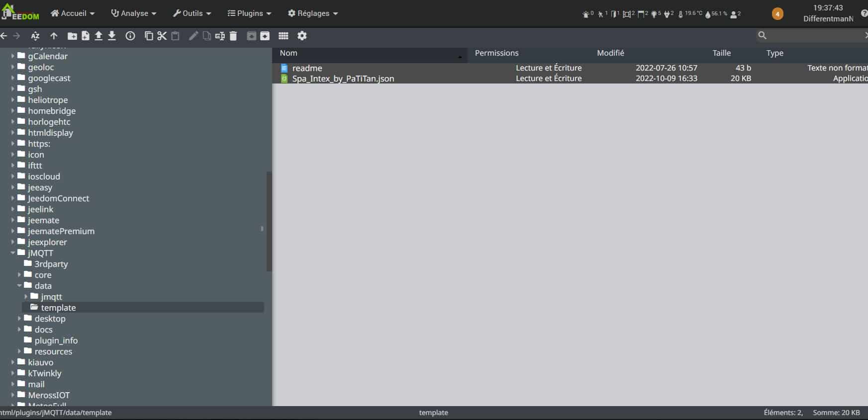Collapse the data folder
This screenshot has width=868, height=420.
tap(19, 285)
